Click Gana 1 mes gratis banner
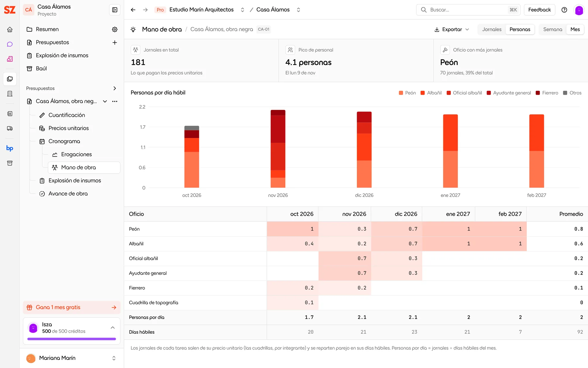 72,308
